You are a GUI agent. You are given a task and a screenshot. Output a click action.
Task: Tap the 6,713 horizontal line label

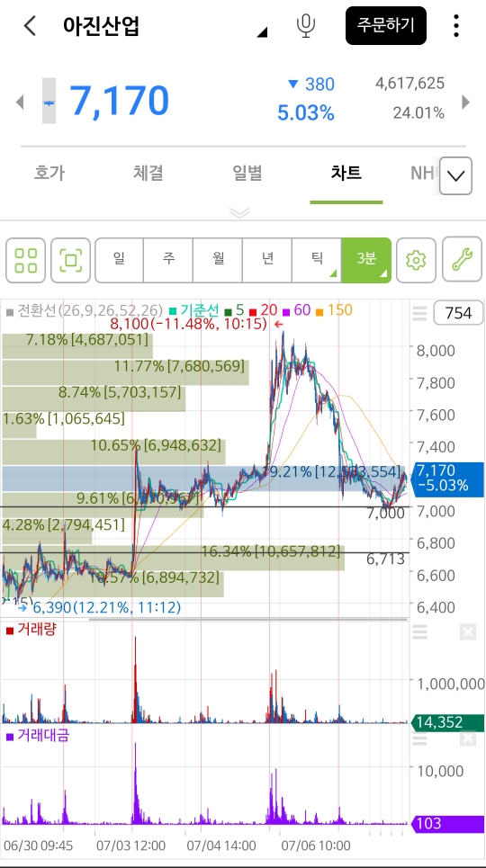pos(386,559)
